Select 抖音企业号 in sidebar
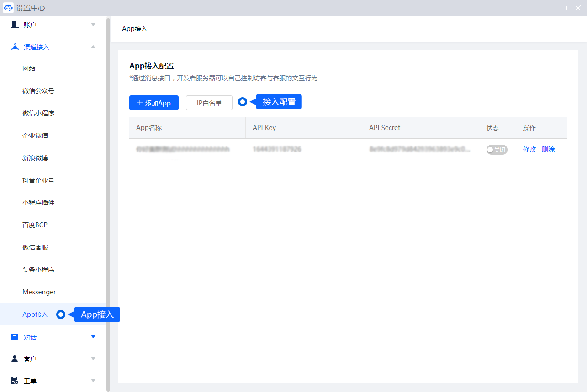 [38, 180]
